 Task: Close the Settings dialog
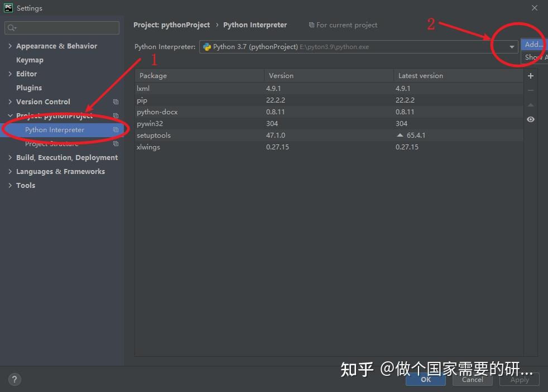click(535, 8)
